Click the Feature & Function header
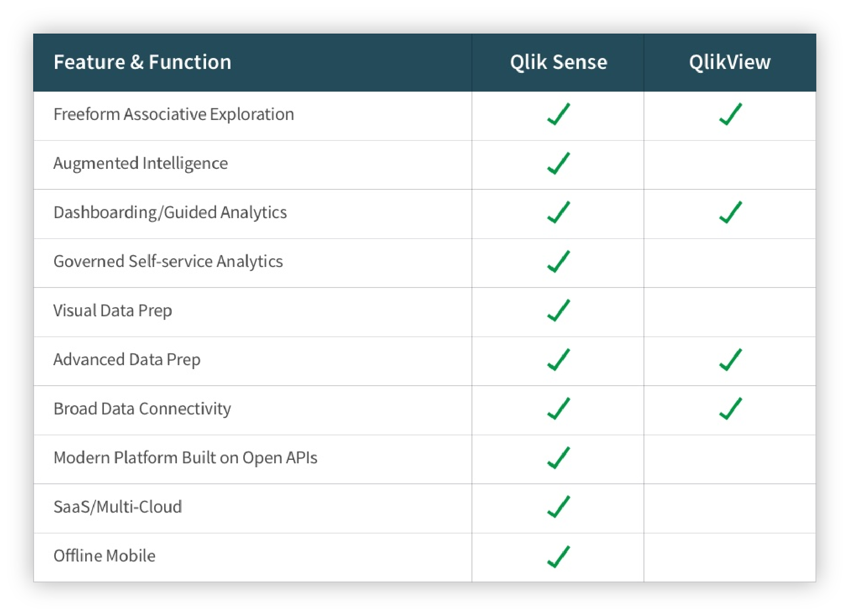The image size is (850, 616). point(142,62)
